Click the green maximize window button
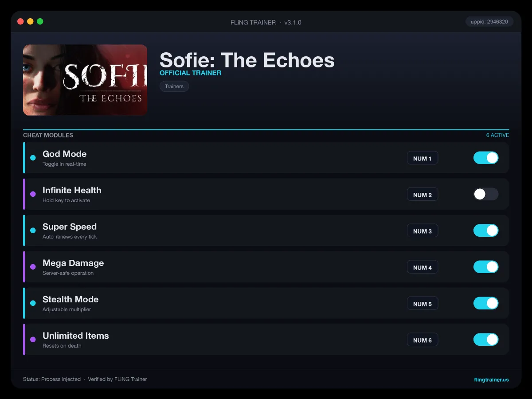The image size is (532, 399). 40,21
